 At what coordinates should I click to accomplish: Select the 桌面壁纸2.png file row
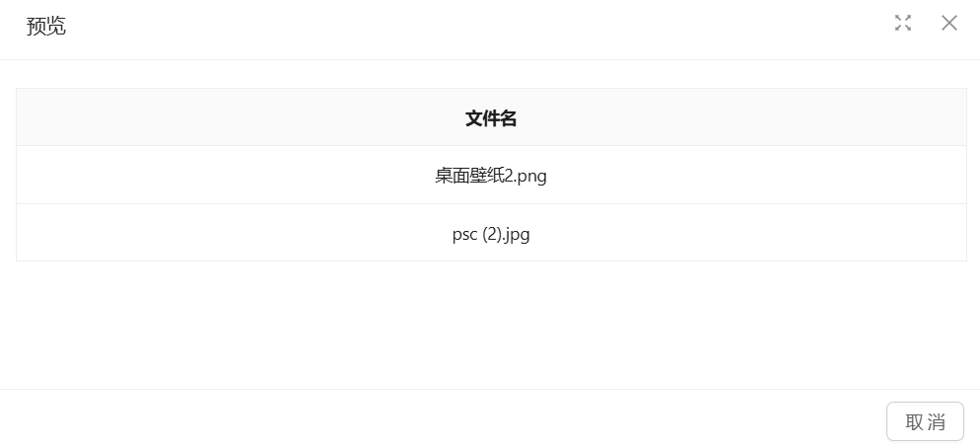point(491,176)
